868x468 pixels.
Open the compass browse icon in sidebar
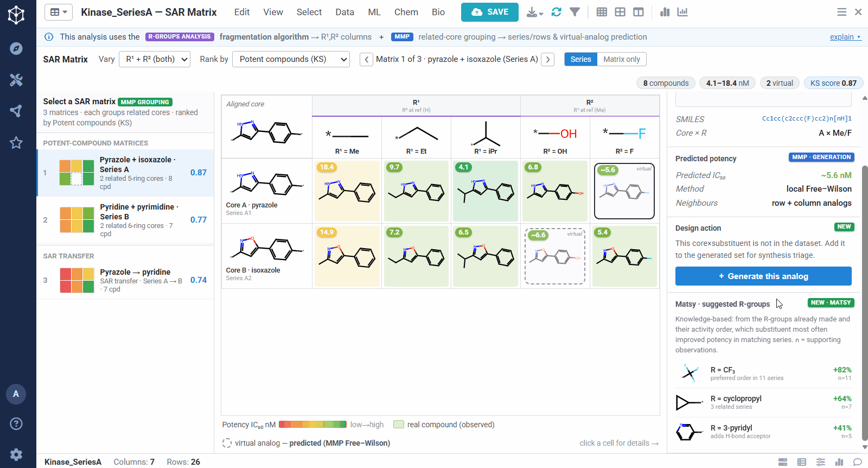[x=16, y=48]
